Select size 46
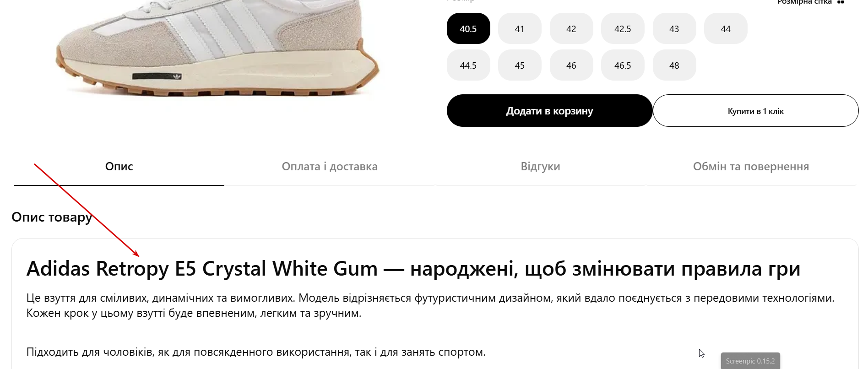Viewport: 868px width, 369px height. [571, 65]
